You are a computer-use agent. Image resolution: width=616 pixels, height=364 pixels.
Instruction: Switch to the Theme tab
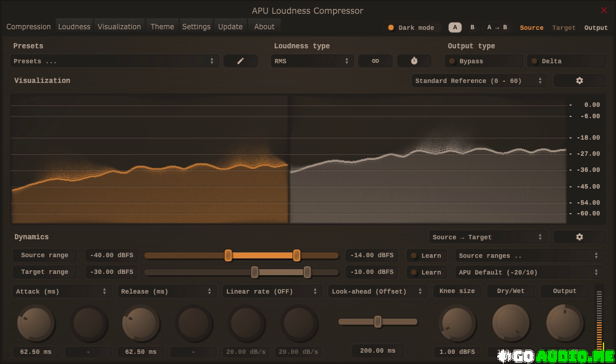(162, 27)
